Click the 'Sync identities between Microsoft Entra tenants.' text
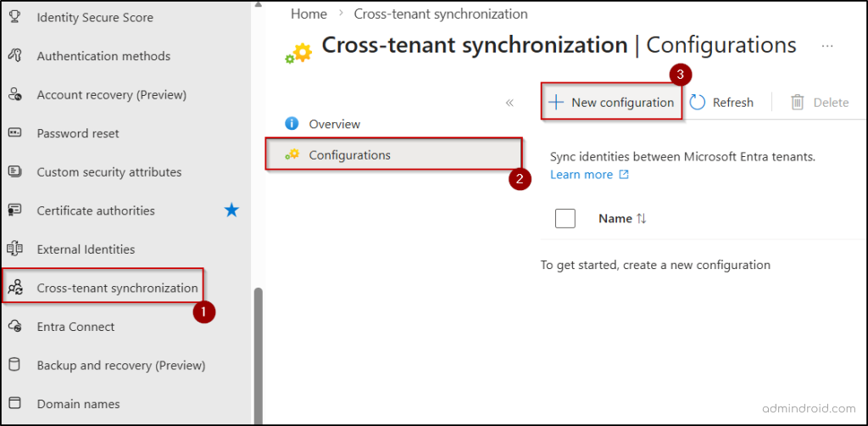 coord(683,157)
